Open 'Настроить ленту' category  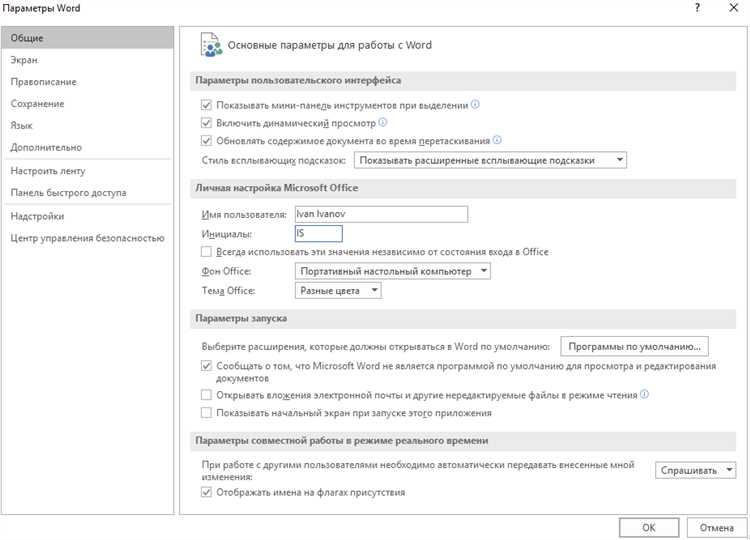(x=87, y=171)
